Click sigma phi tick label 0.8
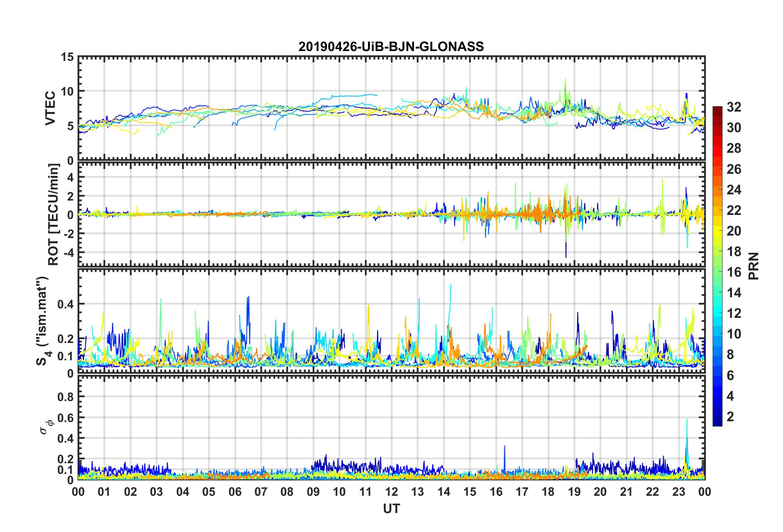The width and height of the screenshot is (783, 532). point(66,397)
